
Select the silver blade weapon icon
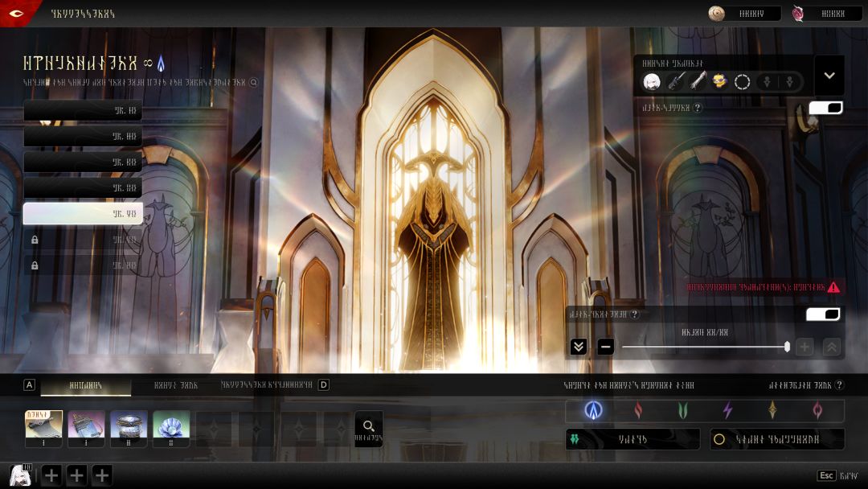coord(697,82)
